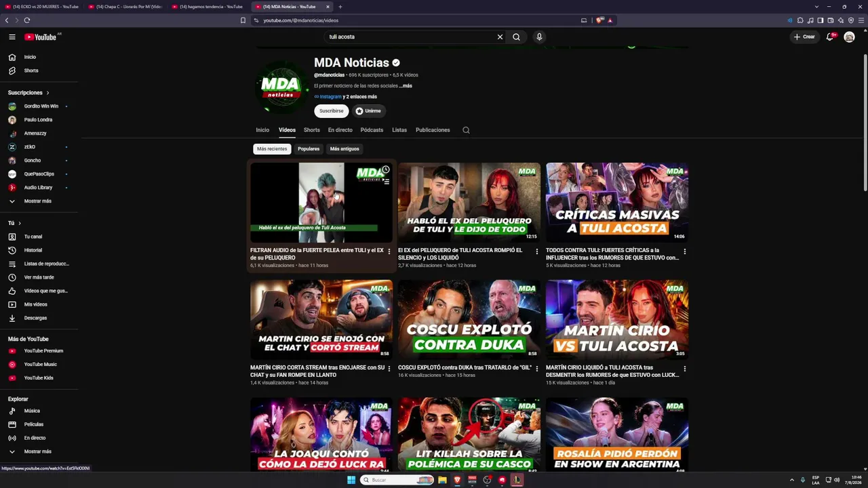868x488 pixels.
Task: Switch to the channel Shorts tab
Action: pyautogui.click(x=312, y=130)
